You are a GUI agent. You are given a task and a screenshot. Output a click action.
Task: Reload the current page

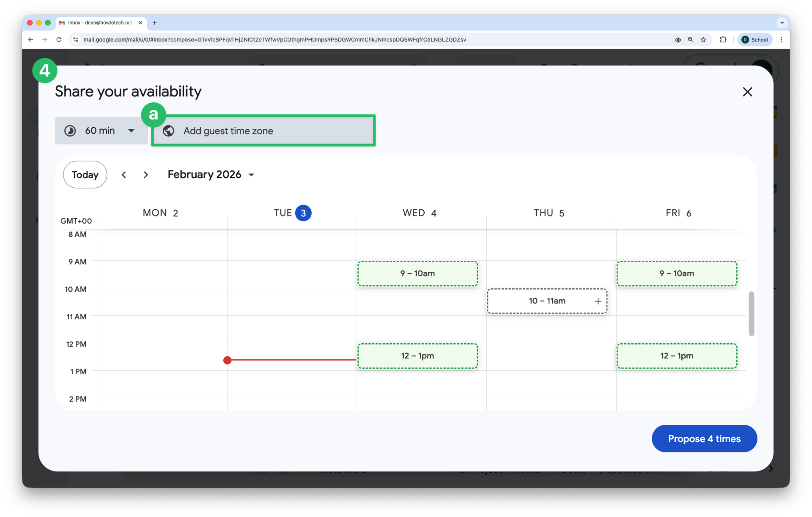coord(59,39)
